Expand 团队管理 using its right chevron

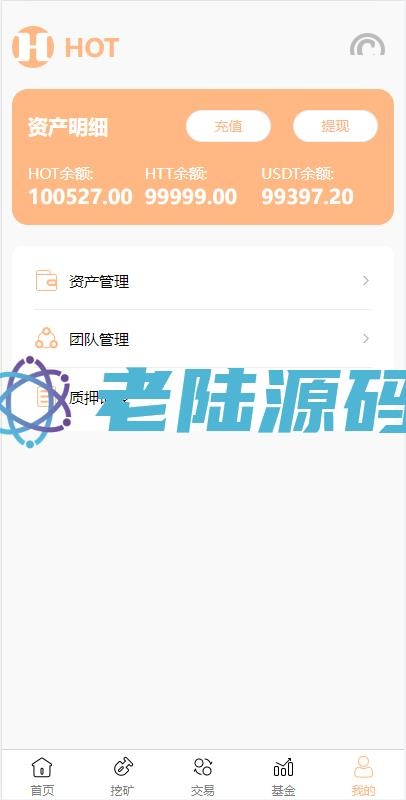366,338
